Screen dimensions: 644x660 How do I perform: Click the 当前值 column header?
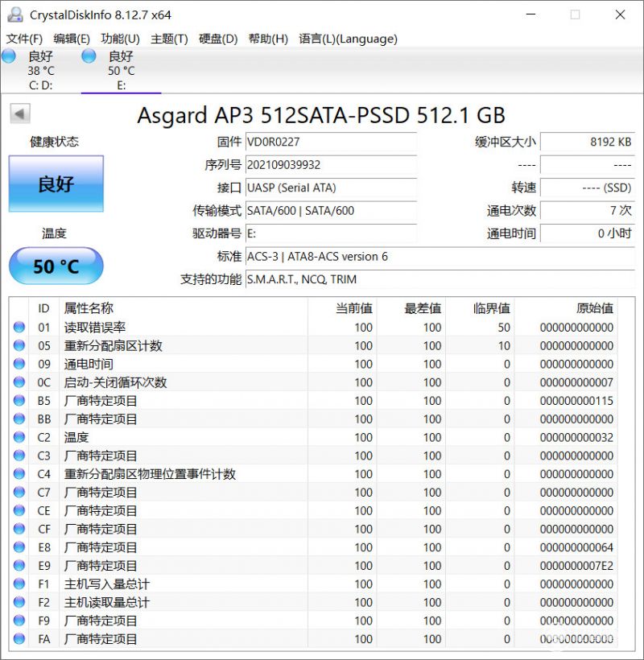tap(342, 308)
